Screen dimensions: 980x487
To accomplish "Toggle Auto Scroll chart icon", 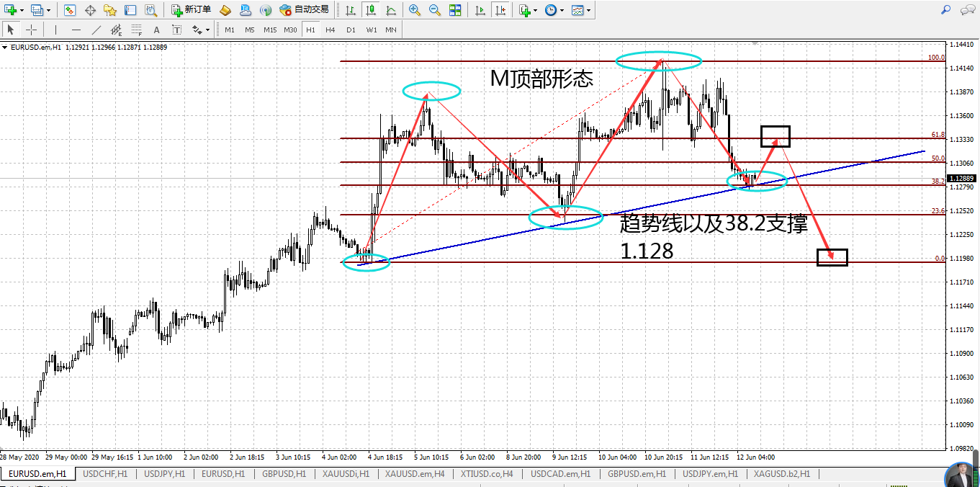I will coord(480,10).
